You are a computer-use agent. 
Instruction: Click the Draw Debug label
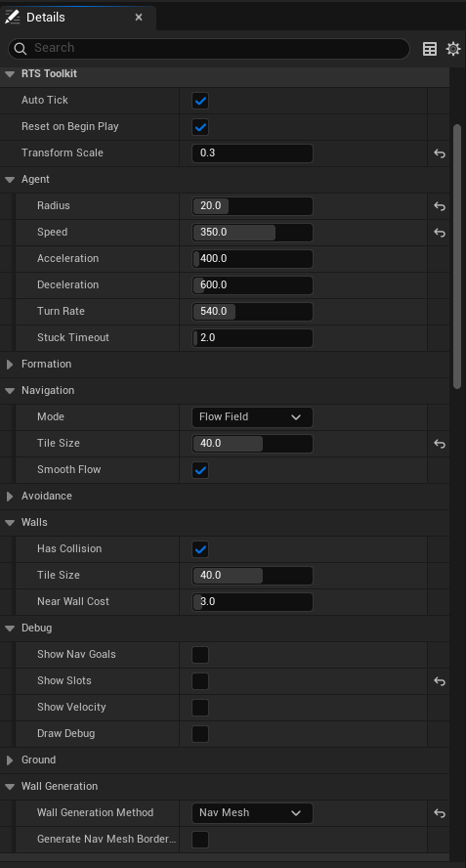point(65,733)
